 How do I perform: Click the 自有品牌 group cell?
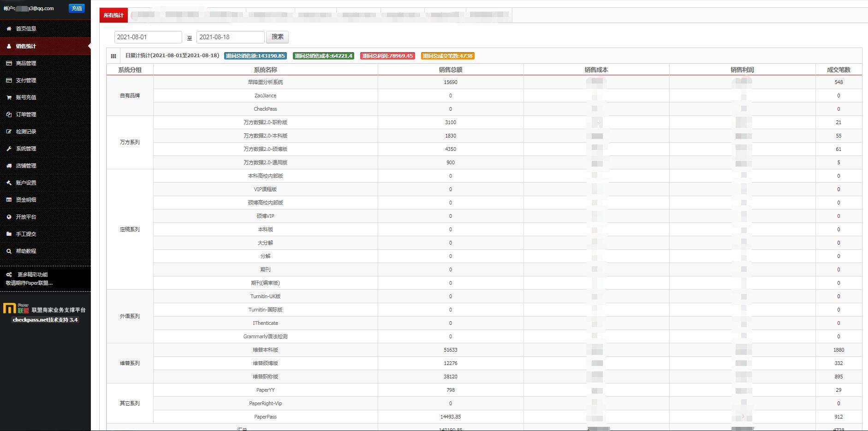pos(130,96)
